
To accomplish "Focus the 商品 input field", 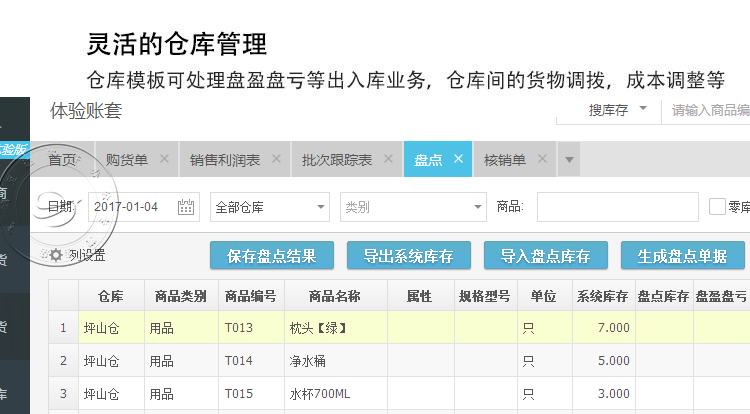I will click(617, 207).
